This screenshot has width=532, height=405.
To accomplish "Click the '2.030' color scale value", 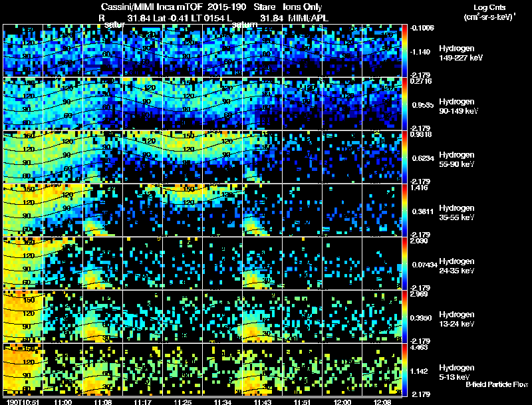I will coord(420,241).
